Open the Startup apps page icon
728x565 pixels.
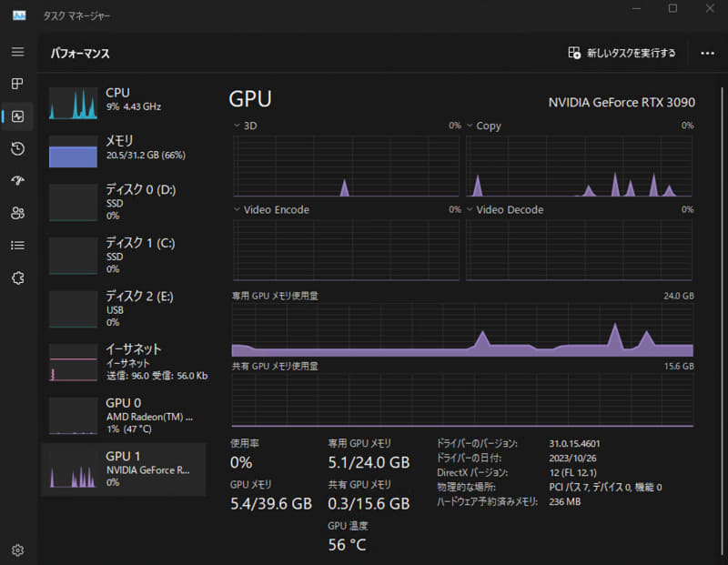pyautogui.click(x=17, y=180)
